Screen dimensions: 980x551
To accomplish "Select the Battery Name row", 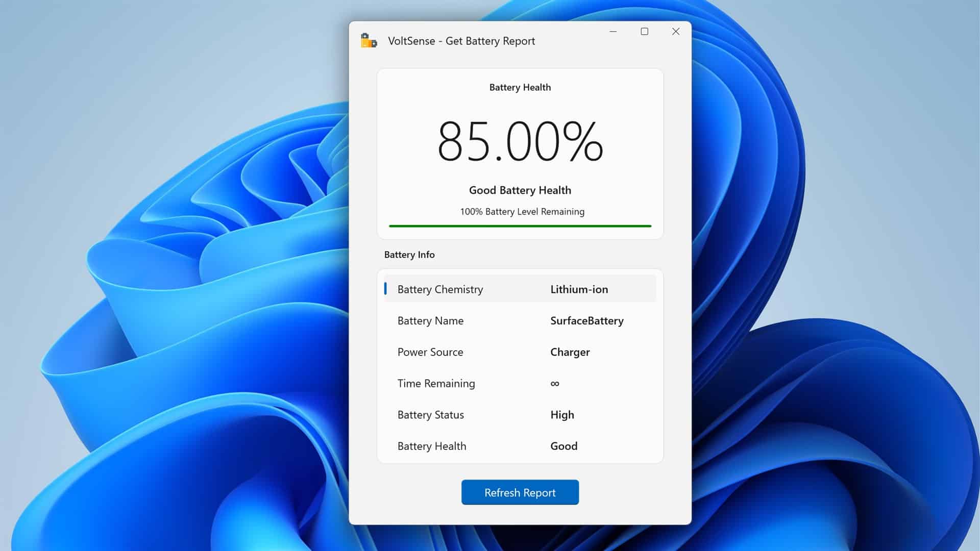I will [x=520, y=321].
